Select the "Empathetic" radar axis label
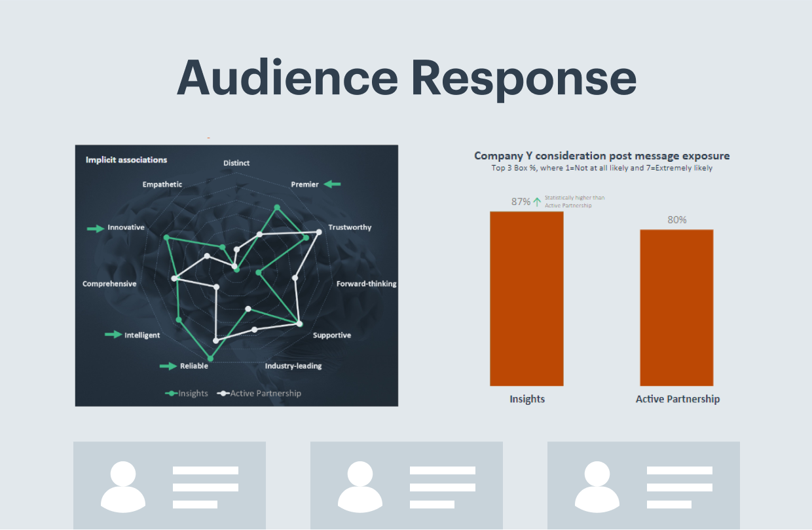 [x=162, y=185]
